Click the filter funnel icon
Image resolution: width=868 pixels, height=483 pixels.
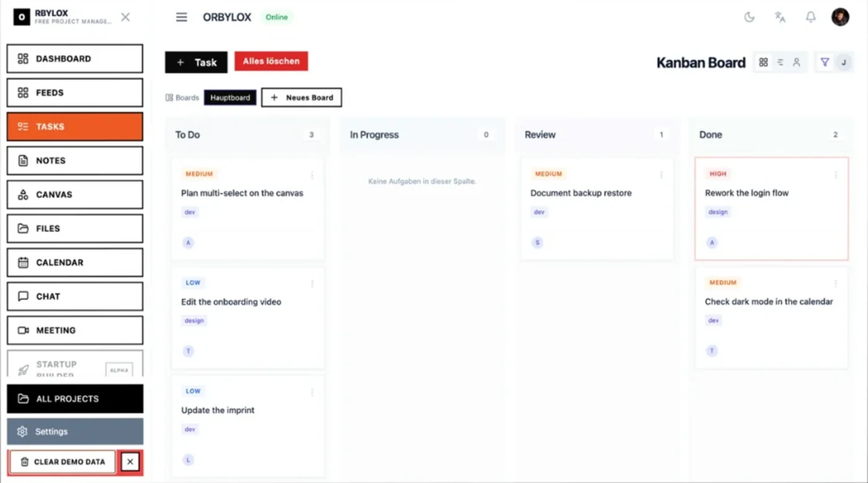point(825,62)
